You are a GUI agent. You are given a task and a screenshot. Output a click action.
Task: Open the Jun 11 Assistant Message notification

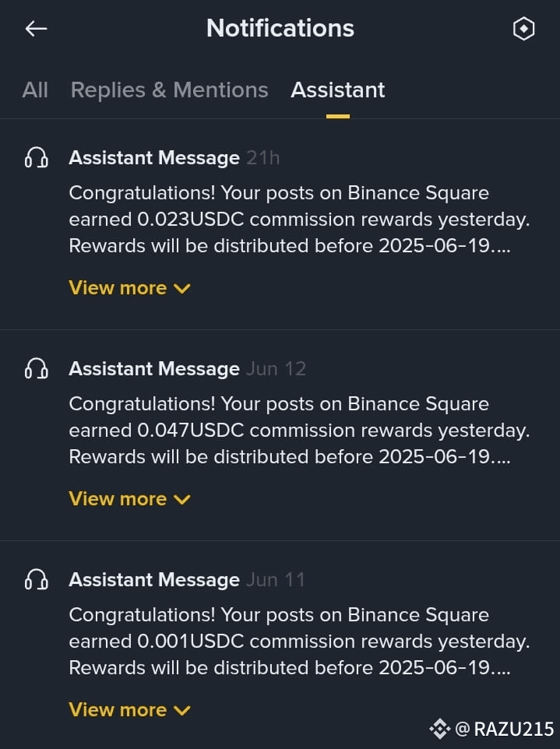[x=299, y=641]
